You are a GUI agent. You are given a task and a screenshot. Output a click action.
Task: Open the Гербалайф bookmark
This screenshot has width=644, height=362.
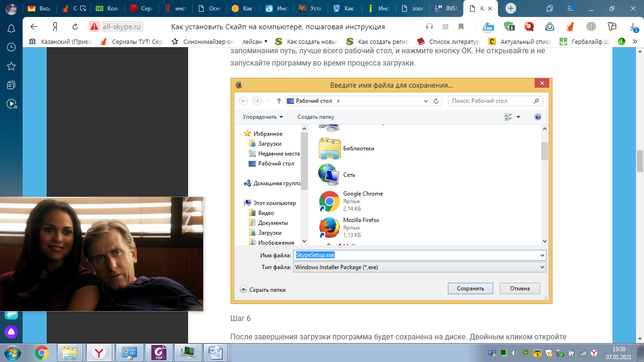585,41
